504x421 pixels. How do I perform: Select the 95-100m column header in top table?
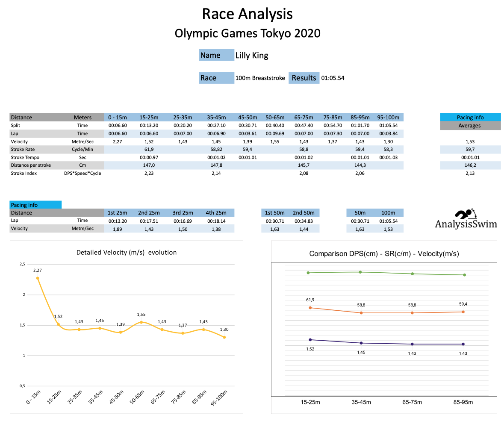click(388, 118)
